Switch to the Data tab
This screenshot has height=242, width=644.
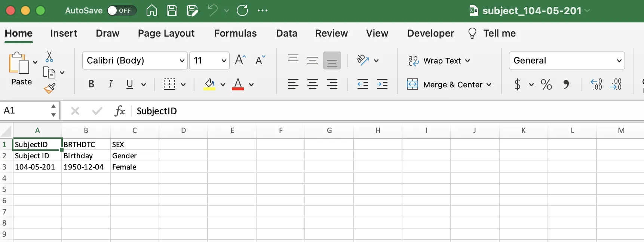[286, 33]
